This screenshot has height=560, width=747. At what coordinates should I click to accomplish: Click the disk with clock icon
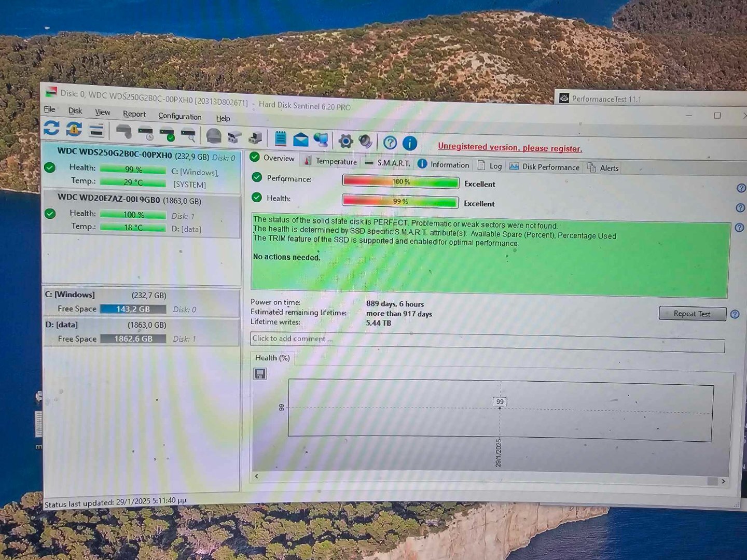coord(146,133)
